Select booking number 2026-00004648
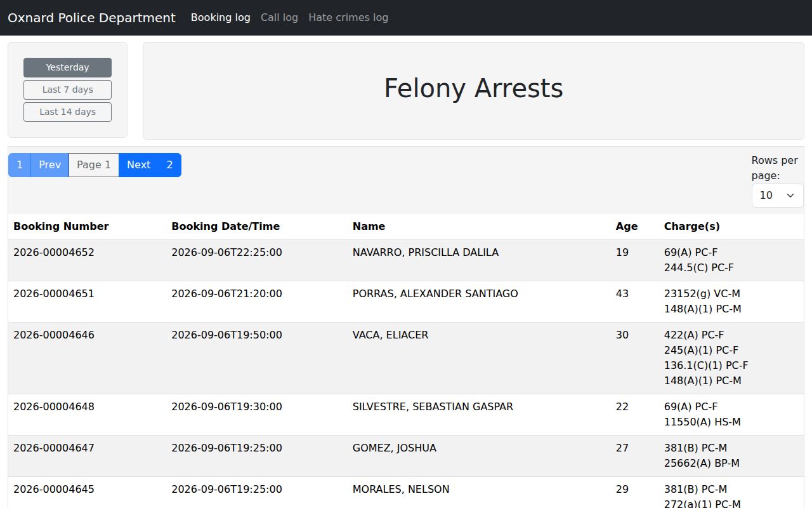812x508 pixels. tap(54, 407)
